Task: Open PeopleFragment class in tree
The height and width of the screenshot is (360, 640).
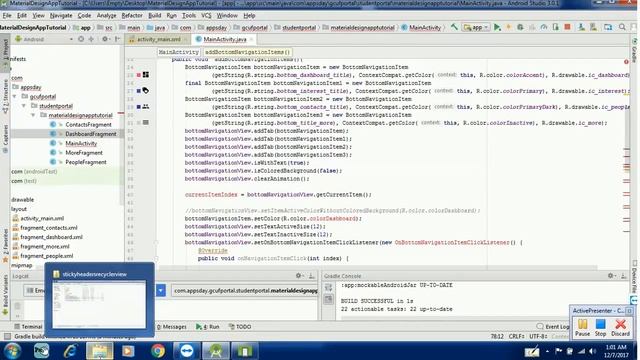Action: click(x=86, y=162)
